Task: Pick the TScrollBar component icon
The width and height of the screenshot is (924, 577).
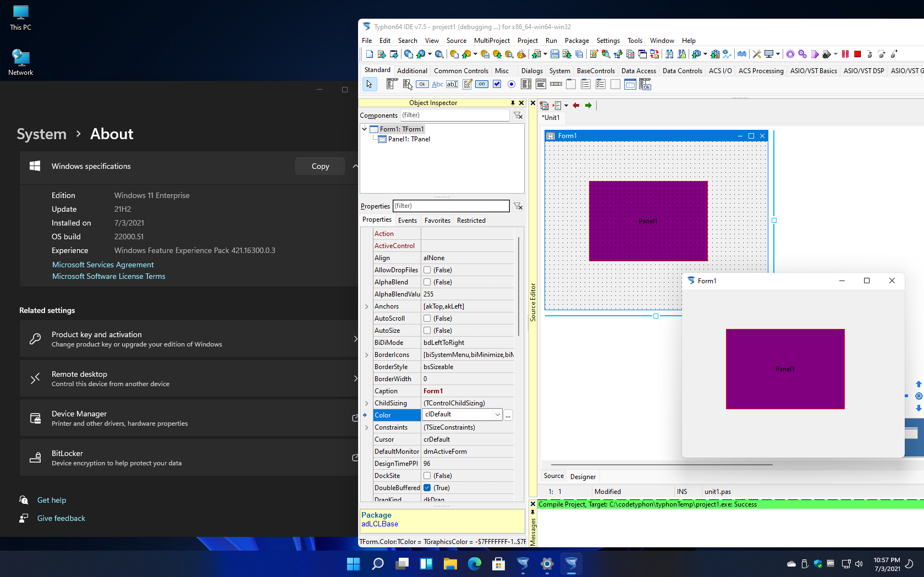Action: point(556,84)
